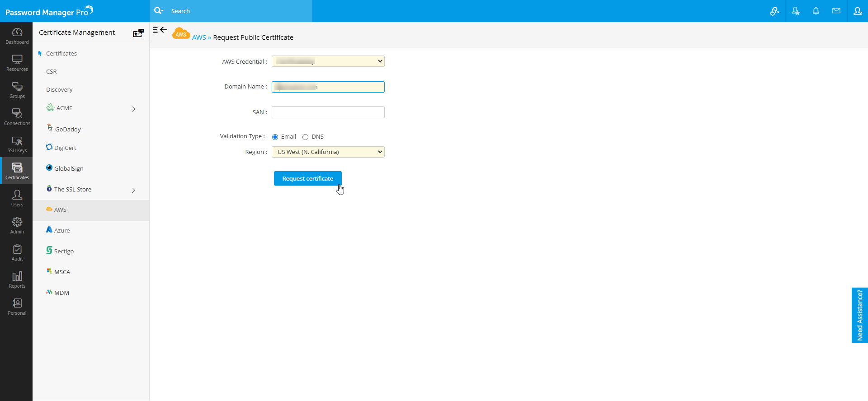
Task: Click the key/link icon in top bar
Action: pyautogui.click(x=774, y=11)
